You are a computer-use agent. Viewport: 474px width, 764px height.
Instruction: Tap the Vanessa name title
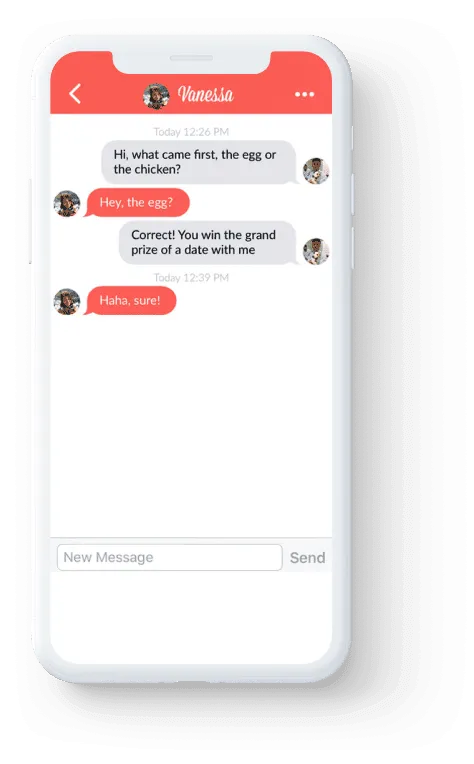click(206, 95)
